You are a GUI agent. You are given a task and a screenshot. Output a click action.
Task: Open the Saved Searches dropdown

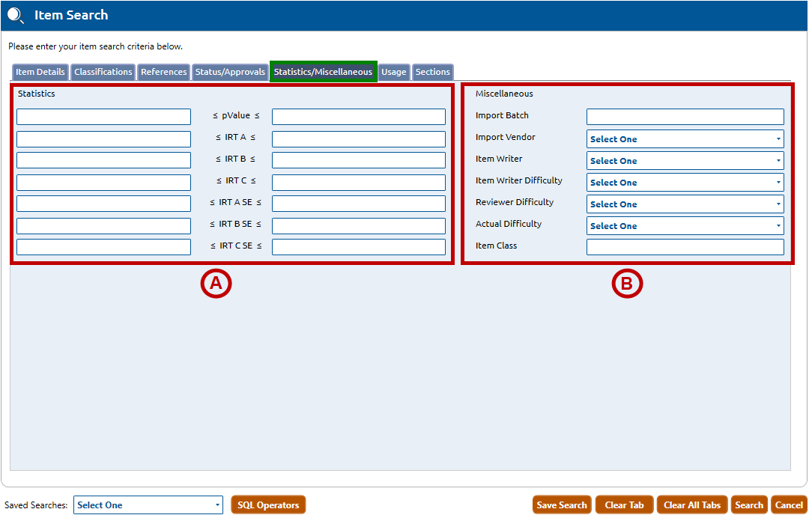click(x=148, y=505)
